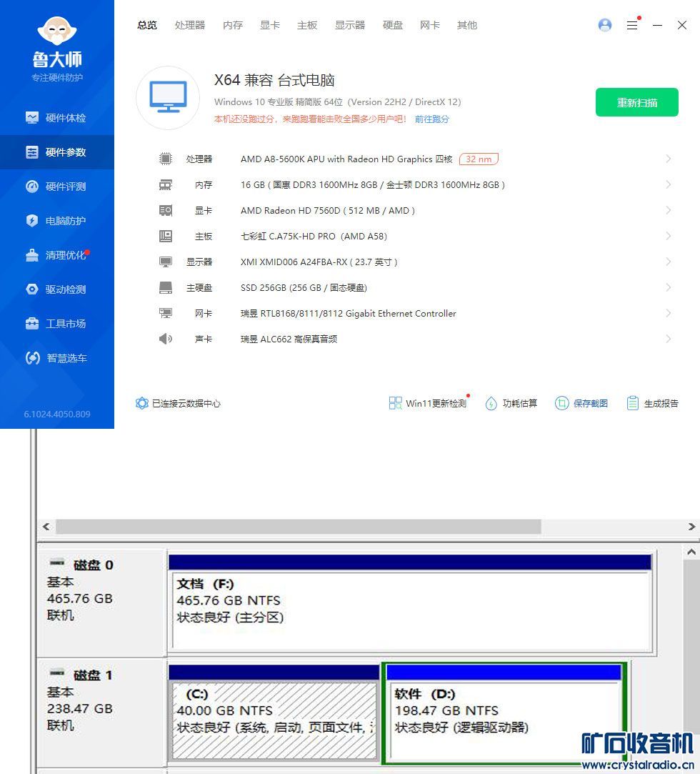
Task: Open the hamburger main menu icon
Action: point(632,25)
